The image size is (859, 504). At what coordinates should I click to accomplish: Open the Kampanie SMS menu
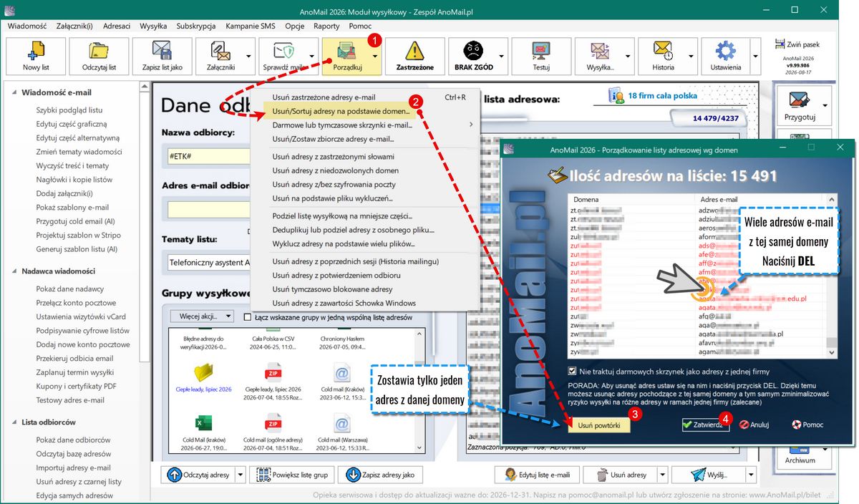click(250, 26)
